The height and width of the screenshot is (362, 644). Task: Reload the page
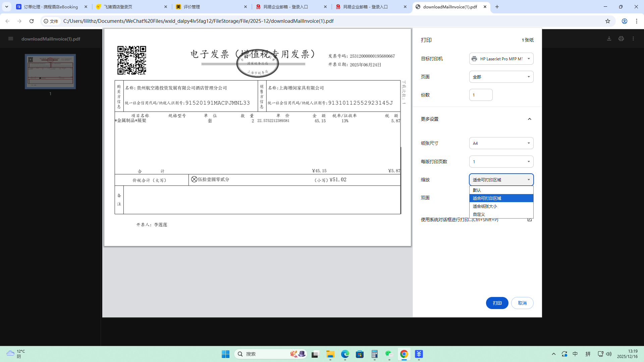[x=32, y=21]
